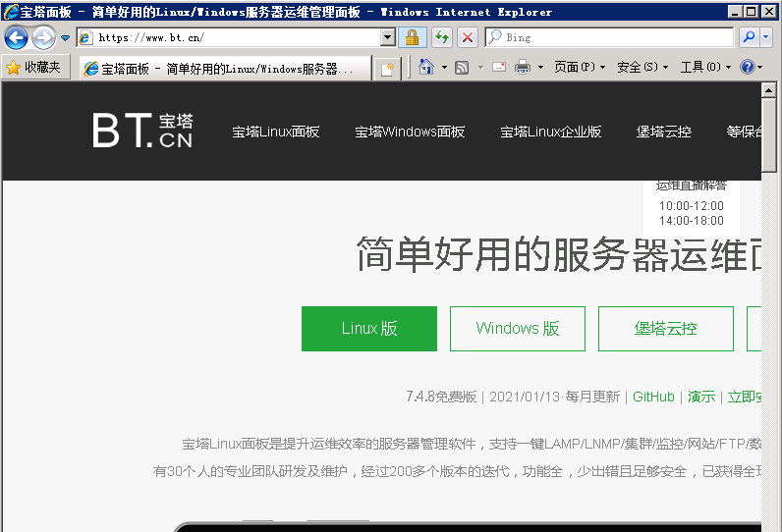Expand the address bar history dropdown

(x=387, y=37)
